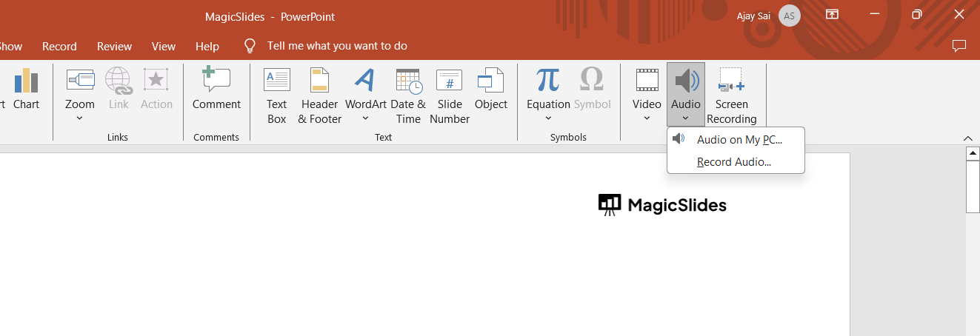Insert an Object
Viewport: 980px width, 336px height.
tap(491, 90)
